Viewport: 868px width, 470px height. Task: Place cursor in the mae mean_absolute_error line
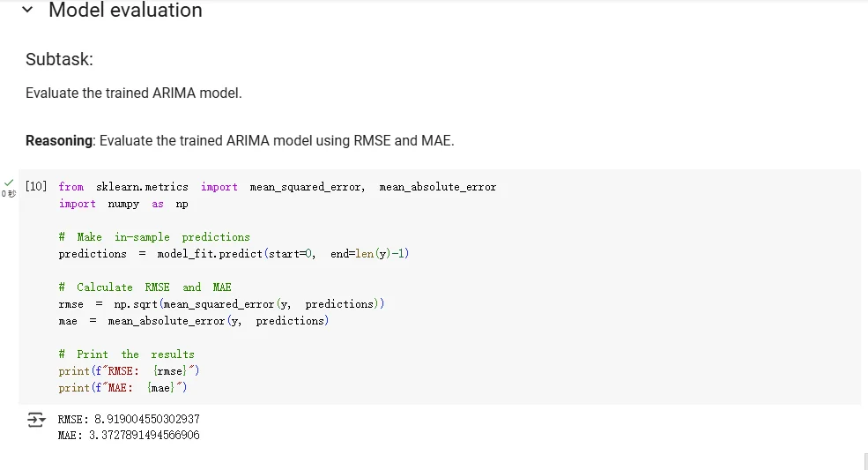194,321
